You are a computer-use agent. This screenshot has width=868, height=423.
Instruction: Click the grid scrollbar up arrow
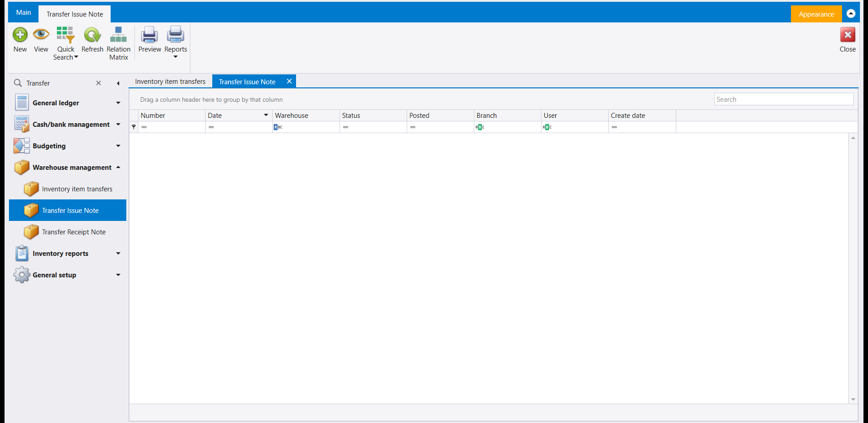[x=853, y=138]
